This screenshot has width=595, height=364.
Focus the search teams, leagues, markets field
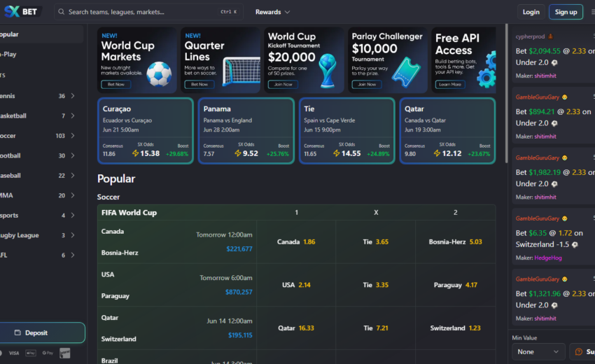(x=148, y=12)
